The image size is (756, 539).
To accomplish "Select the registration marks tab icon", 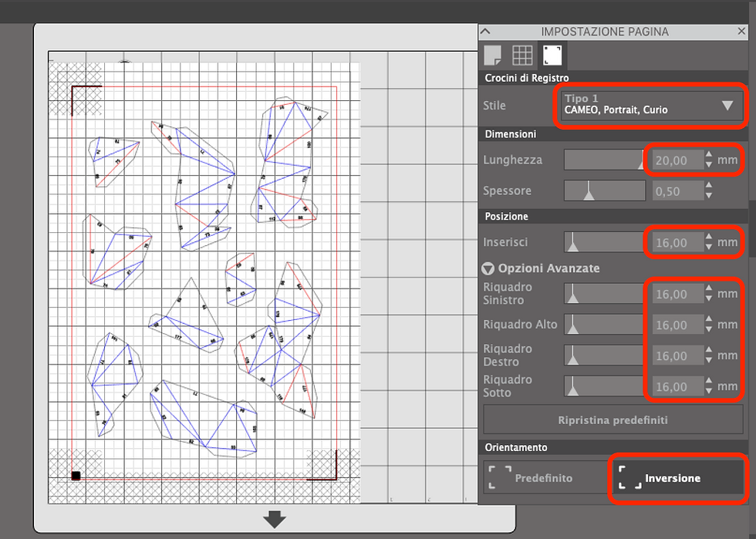I will coord(552,55).
